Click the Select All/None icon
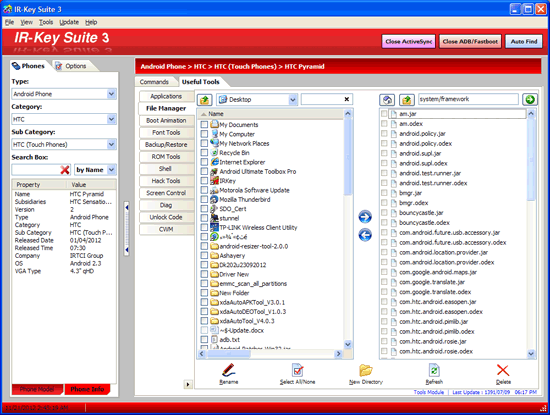Image resolution: width=550 pixels, height=415 pixels. tap(297, 370)
